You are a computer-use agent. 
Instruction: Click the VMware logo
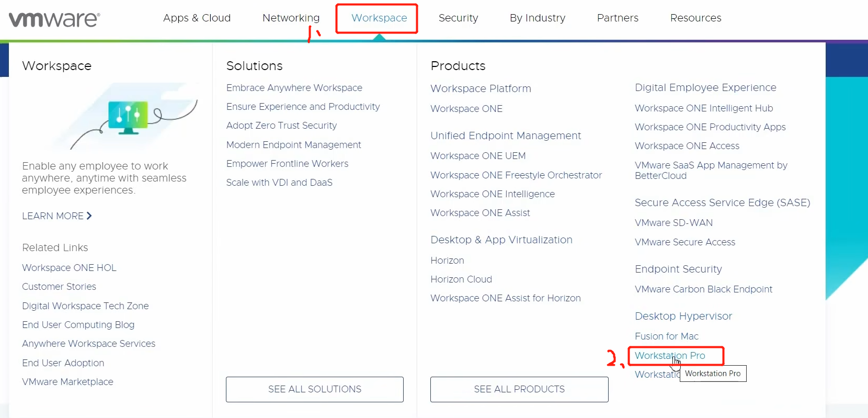coord(54,19)
